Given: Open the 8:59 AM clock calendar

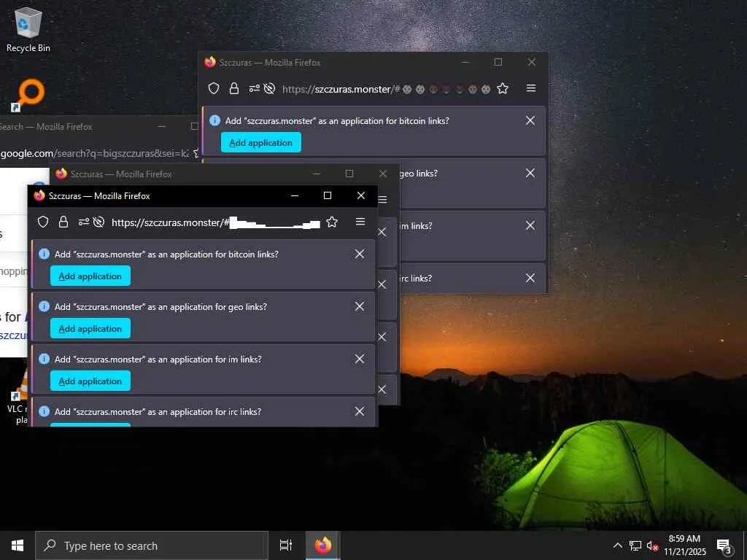Looking at the screenshot, I should click(x=684, y=545).
